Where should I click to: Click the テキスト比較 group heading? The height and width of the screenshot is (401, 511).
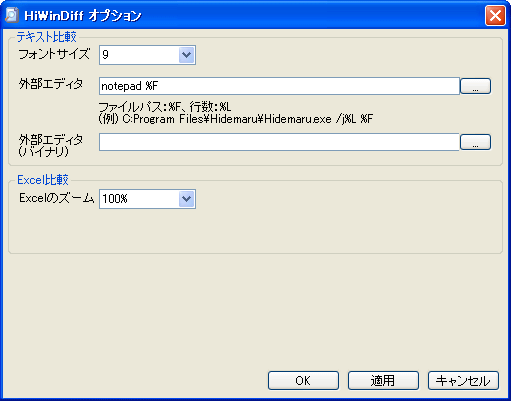click(47, 37)
